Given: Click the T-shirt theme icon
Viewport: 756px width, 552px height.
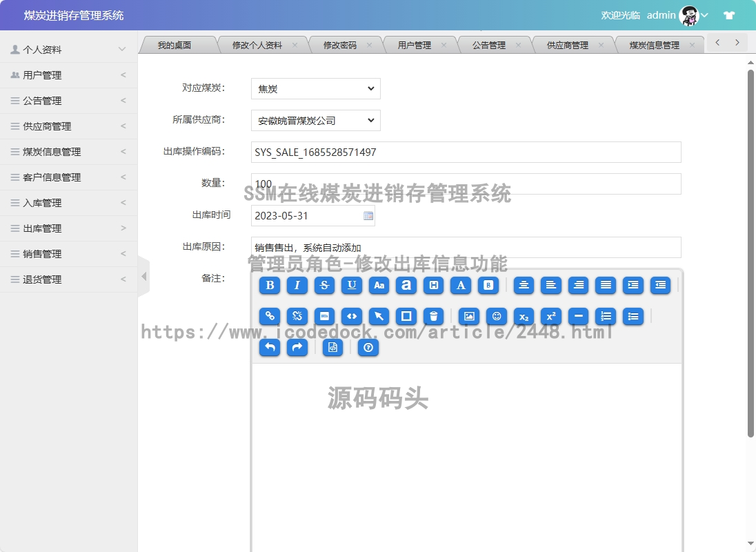Looking at the screenshot, I should pyautogui.click(x=729, y=15).
